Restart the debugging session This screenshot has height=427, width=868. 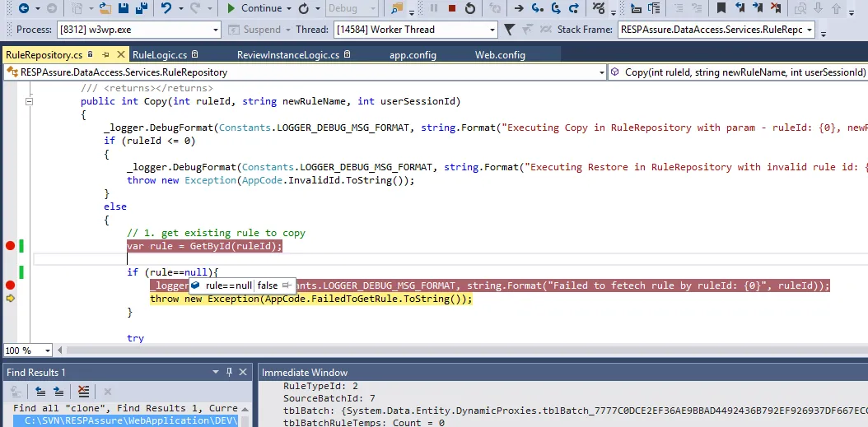pos(470,8)
